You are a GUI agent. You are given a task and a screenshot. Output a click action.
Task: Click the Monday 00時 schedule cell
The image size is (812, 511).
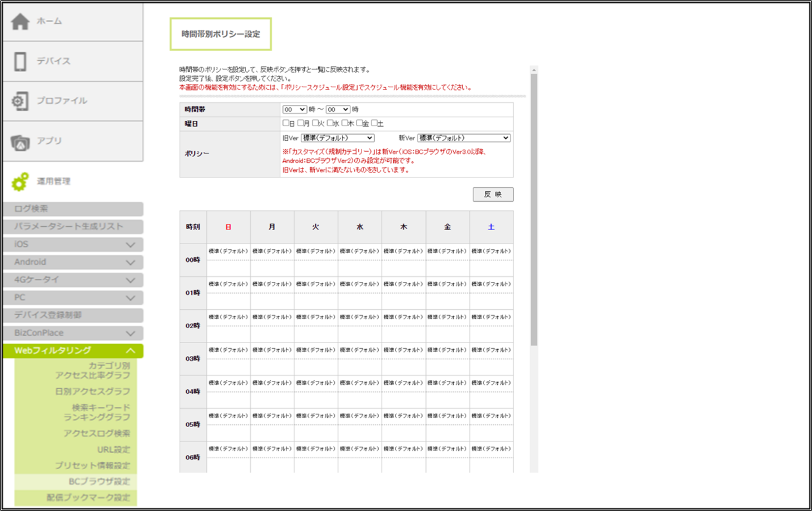[272, 260]
